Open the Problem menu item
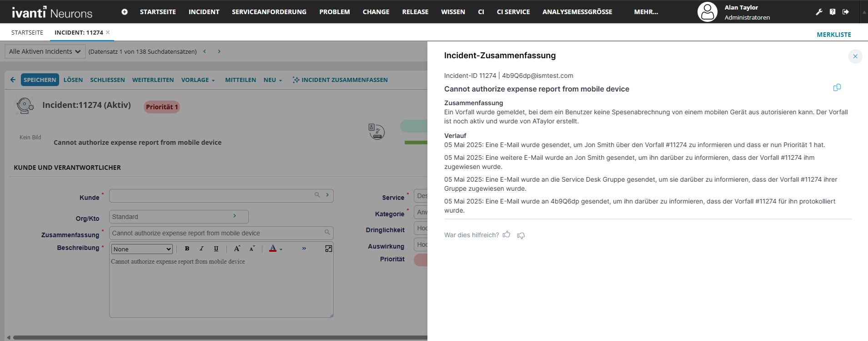The width and height of the screenshot is (868, 341). (x=334, y=12)
